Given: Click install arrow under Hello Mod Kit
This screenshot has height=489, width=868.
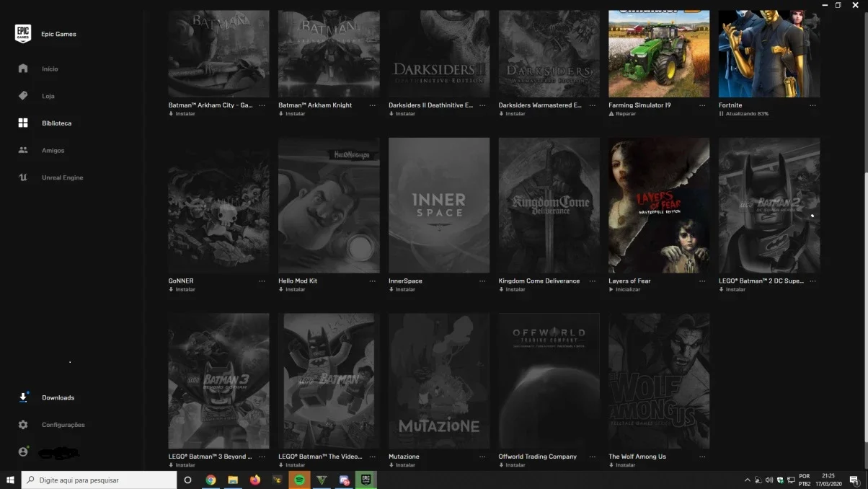Looking at the screenshot, I should (281, 289).
